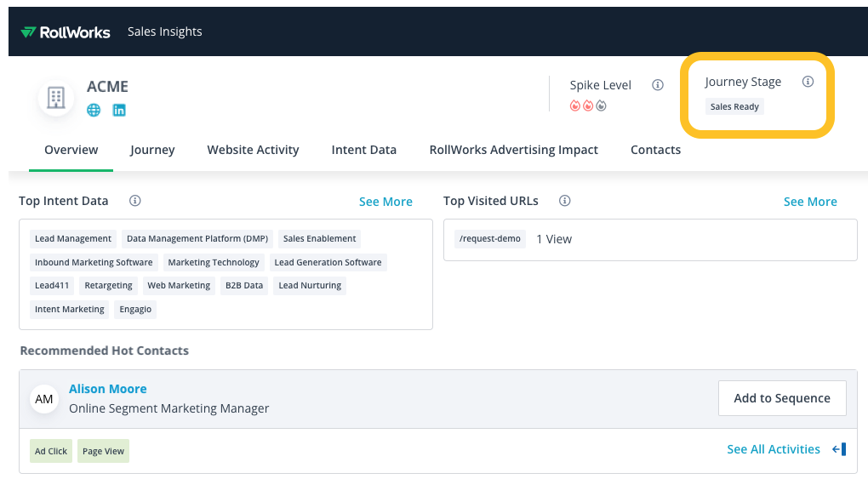Select the Lead411 tag

[x=51, y=286]
